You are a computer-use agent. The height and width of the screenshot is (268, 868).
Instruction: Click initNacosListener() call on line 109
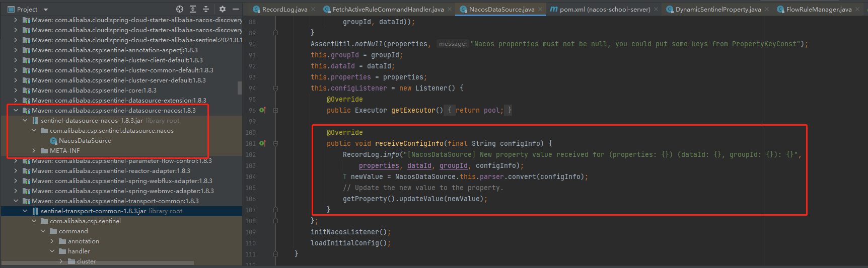tap(350, 232)
